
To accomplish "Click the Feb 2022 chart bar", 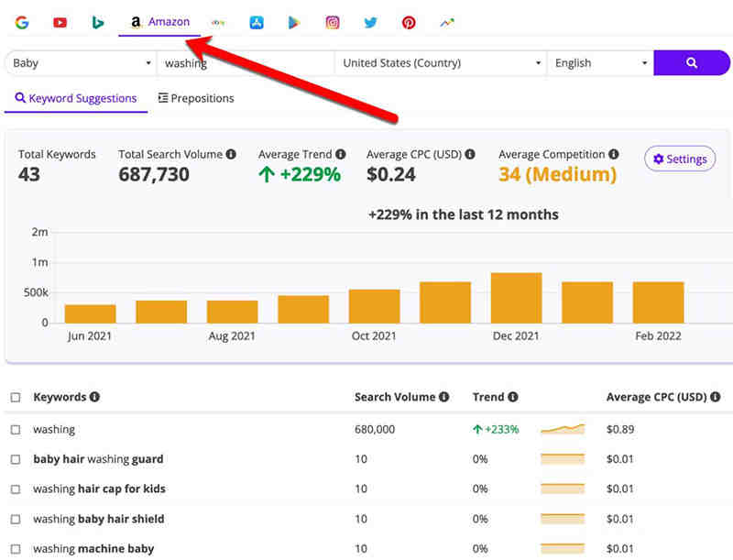I will pyautogui.click(x=658, y=302).
